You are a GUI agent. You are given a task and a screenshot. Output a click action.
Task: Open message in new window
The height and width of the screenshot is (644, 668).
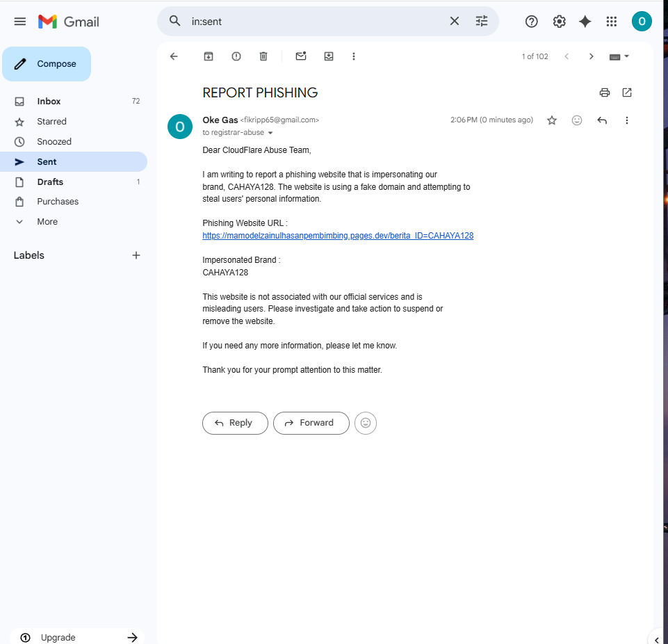click(627, 92)
